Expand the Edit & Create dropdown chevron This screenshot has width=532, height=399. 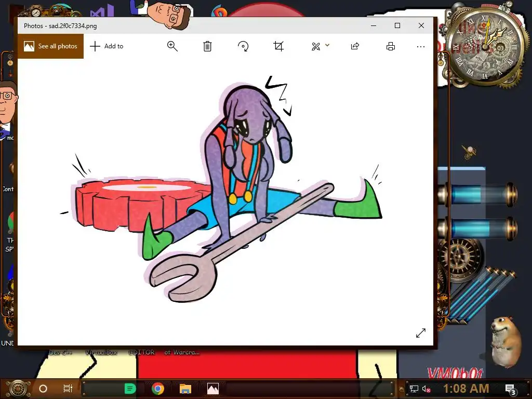(327, 45)
